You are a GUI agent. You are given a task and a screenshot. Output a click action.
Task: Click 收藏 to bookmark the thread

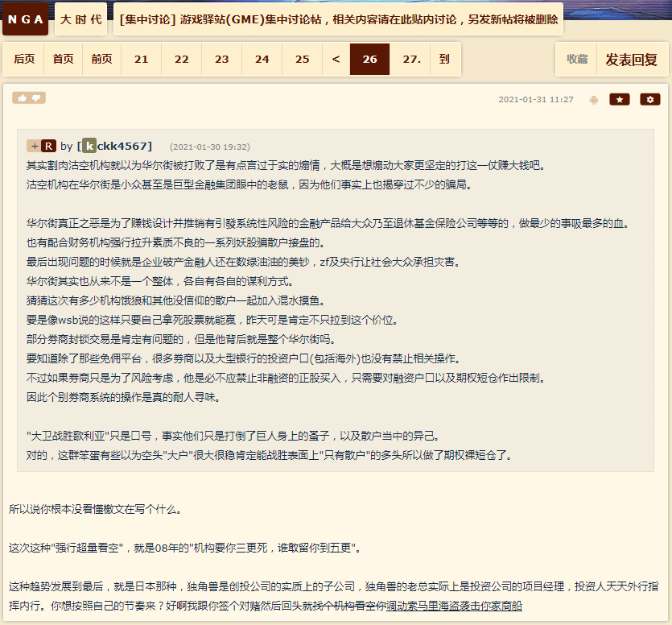pos(577,59)
